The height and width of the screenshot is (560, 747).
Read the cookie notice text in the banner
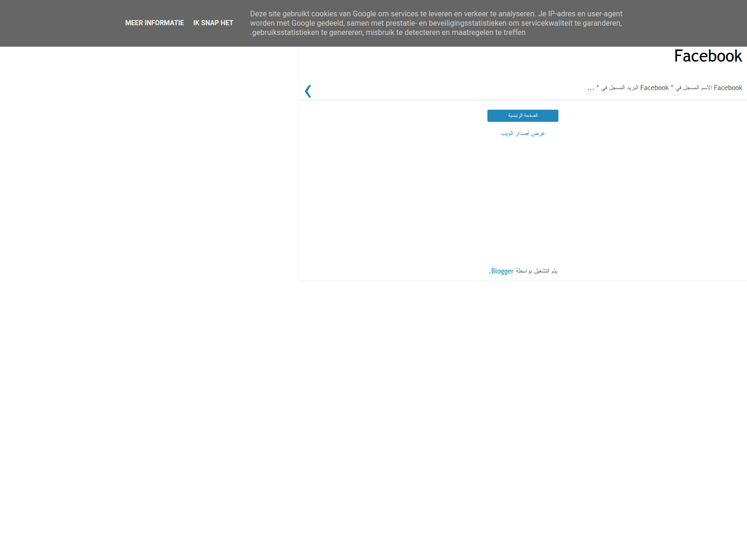436,23
